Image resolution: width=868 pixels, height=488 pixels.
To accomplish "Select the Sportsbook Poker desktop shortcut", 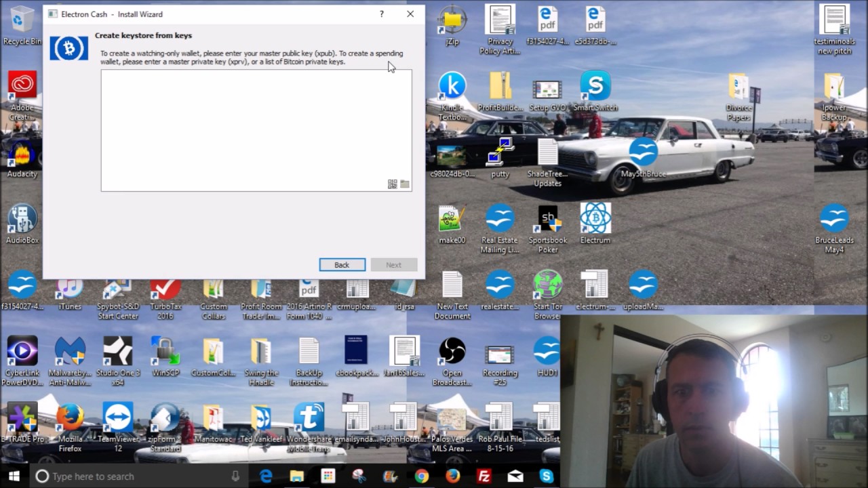I will coord(547,229).
